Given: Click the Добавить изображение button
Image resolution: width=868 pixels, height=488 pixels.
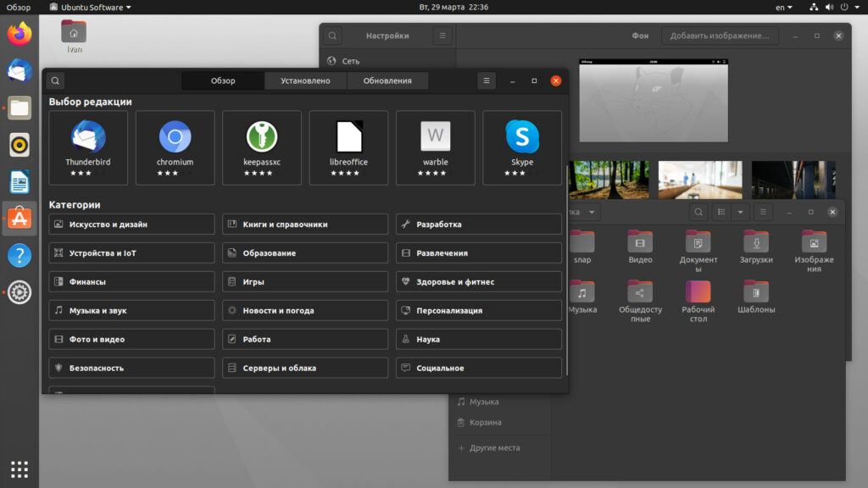Looking at the screenshot, I should pos(720,36).
